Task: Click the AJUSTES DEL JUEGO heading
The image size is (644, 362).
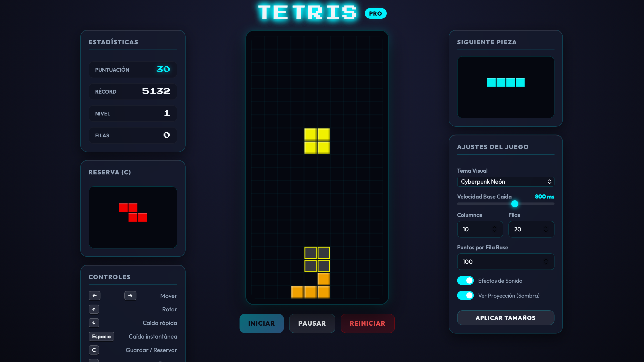Action: 493,147
